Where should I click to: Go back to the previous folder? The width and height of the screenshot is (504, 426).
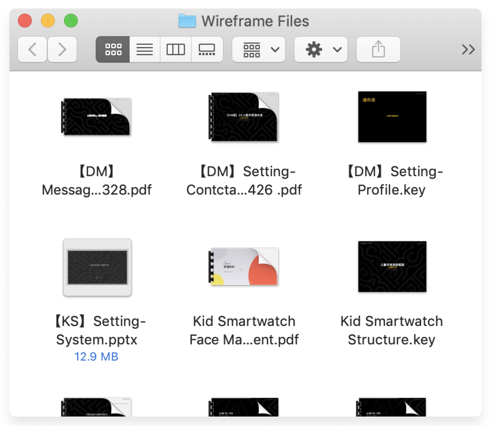click(32, 49)
